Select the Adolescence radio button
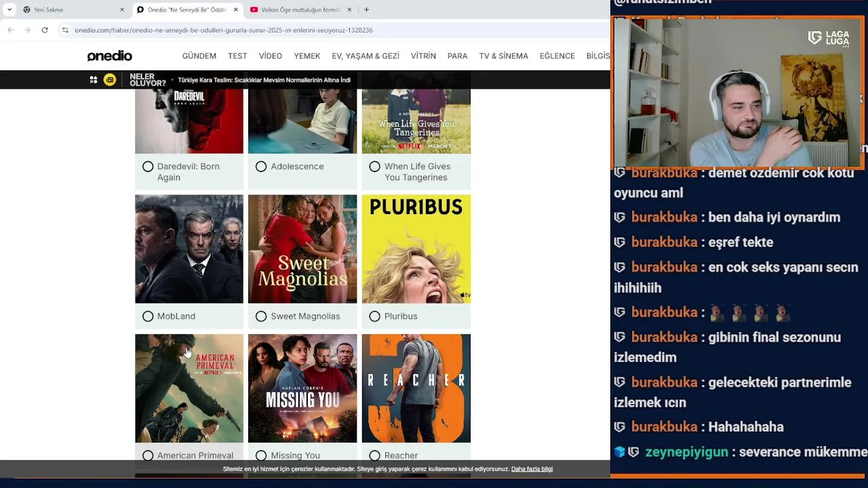Viewport: 868px width, 488px height. click(261, 166)
